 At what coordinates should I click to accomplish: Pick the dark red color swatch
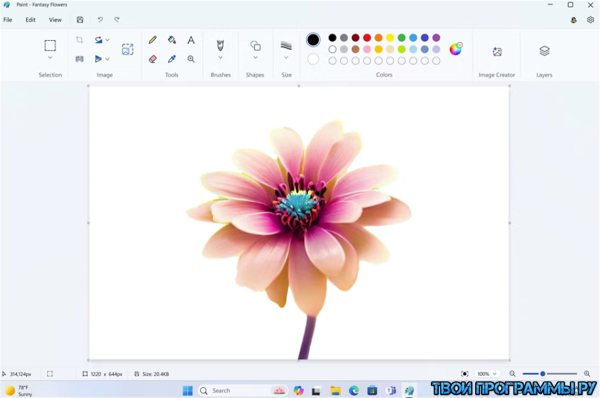[355, 38]
